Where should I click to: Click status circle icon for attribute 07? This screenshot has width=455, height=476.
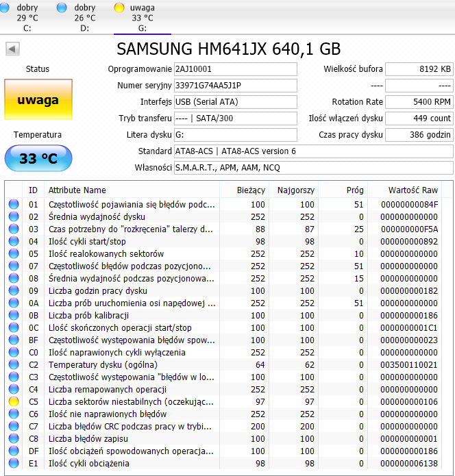tap(14, 266)
